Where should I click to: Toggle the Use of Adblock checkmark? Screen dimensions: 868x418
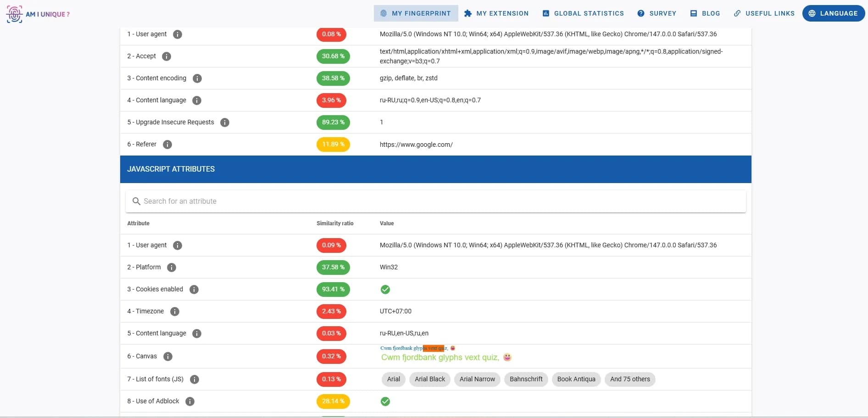pos(385,401)
